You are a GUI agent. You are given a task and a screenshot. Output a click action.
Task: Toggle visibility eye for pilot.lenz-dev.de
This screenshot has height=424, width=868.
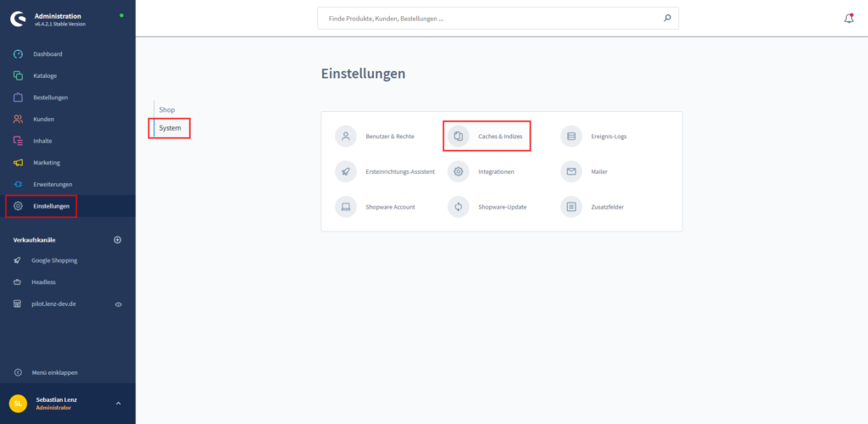pyautogui.click(x=119, y=304)
